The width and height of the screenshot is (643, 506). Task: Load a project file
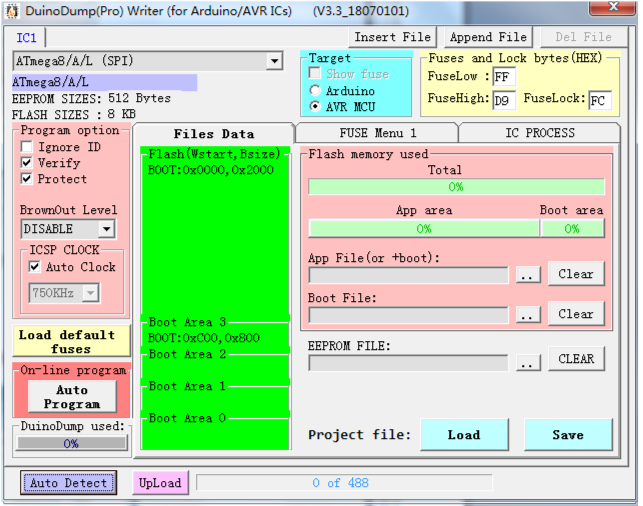tap(464, 435)
